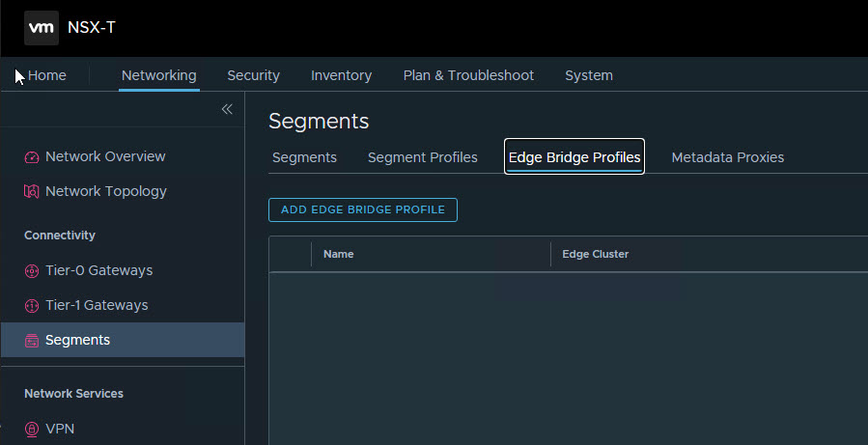Click the Network Overview gauge icon
Viewport: 868px width, 445px height.
[31, 157]
